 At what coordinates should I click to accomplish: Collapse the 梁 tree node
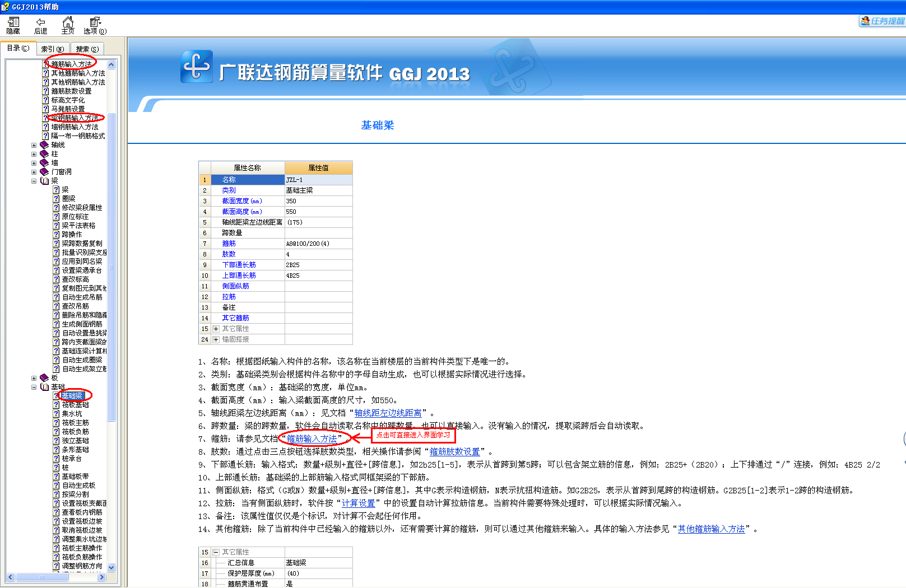coord(34,181)
